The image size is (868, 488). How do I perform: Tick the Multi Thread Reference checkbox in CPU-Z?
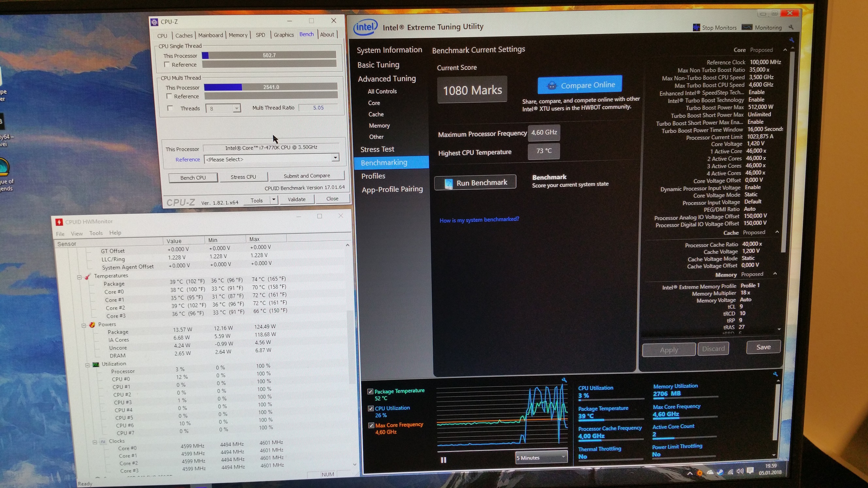coord(169,96)
